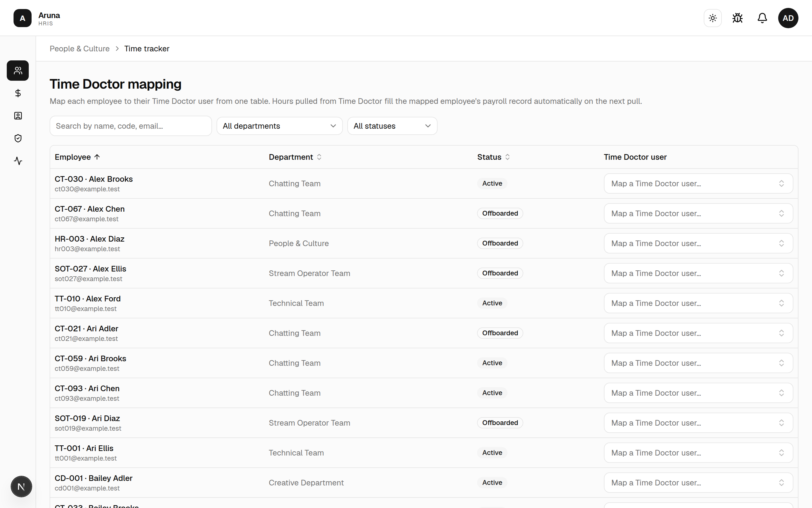Image resolution: width=812 pixels, height=508 pixels.
Task: Click the Time tracker breadcrumb
Action: coord(147,49)
